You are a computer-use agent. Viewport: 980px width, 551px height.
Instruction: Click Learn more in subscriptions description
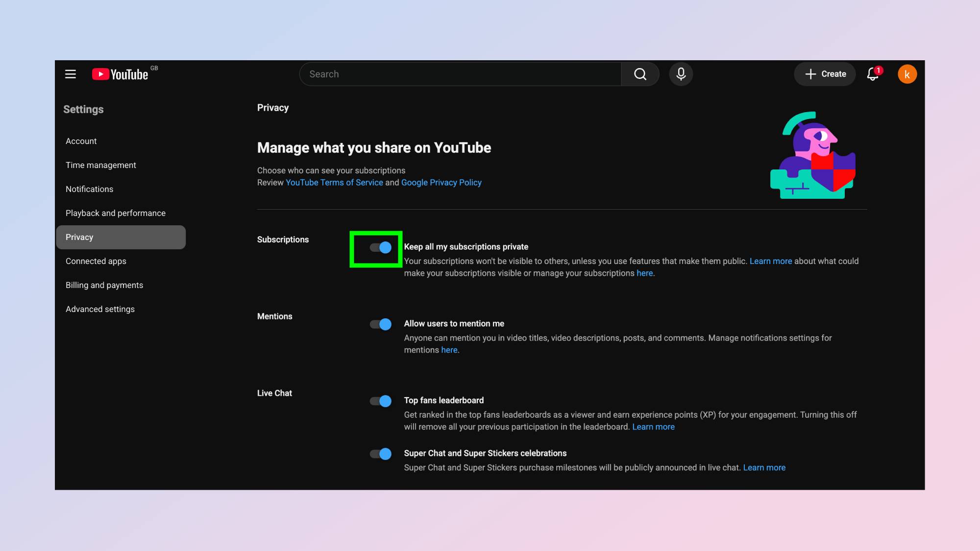point(770,261)
